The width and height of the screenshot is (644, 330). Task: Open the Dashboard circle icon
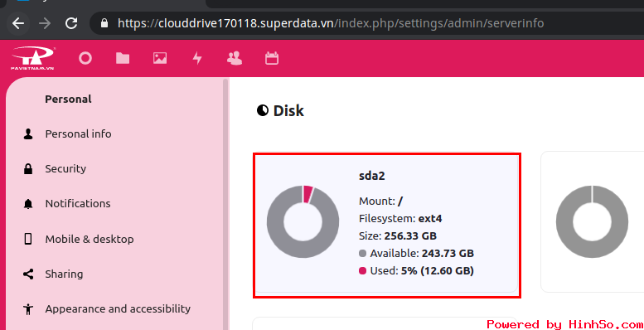[x=85, y=58]
